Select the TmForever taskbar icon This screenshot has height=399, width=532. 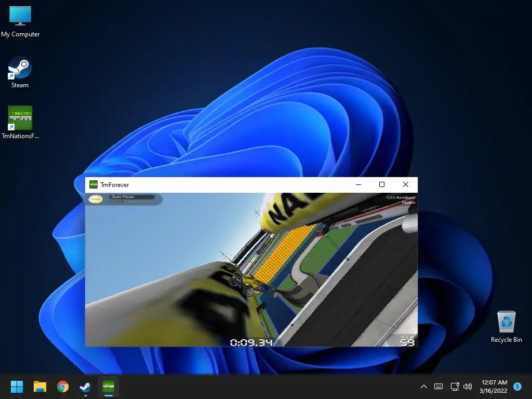point(109,387)
